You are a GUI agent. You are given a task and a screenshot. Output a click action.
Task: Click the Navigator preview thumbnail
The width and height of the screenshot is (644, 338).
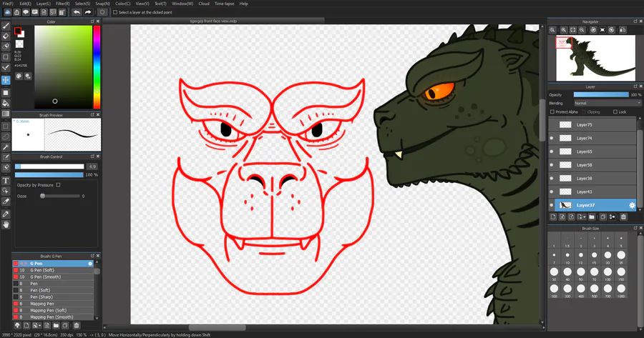tap(595, 59)
